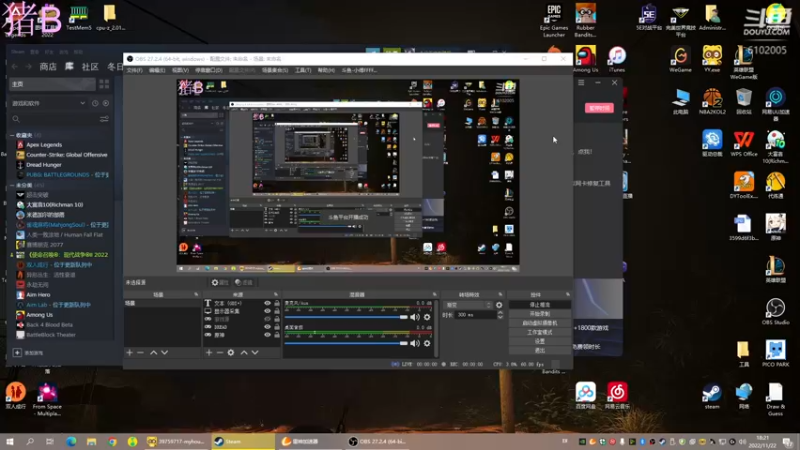Open From Space desktop shortcut
Screen dimensions: 800x450
[47, 399]
